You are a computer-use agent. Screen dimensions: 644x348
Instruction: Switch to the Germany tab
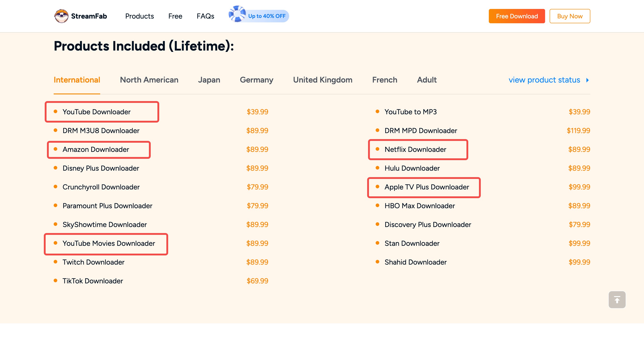256,80
